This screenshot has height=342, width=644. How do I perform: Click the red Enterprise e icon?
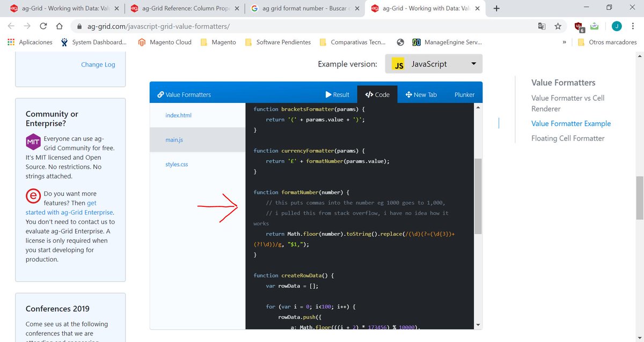point(33,196)
